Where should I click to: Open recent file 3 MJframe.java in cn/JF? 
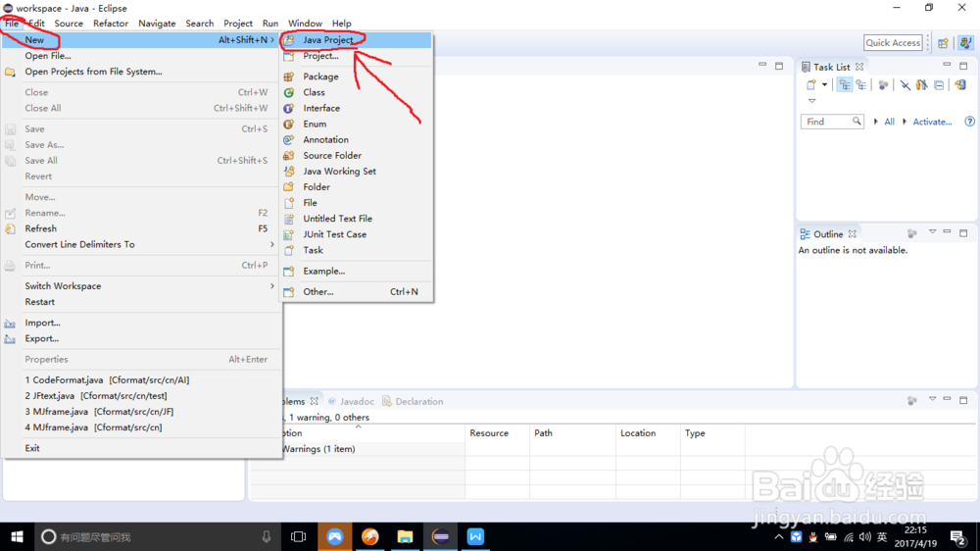pos(140,412)
